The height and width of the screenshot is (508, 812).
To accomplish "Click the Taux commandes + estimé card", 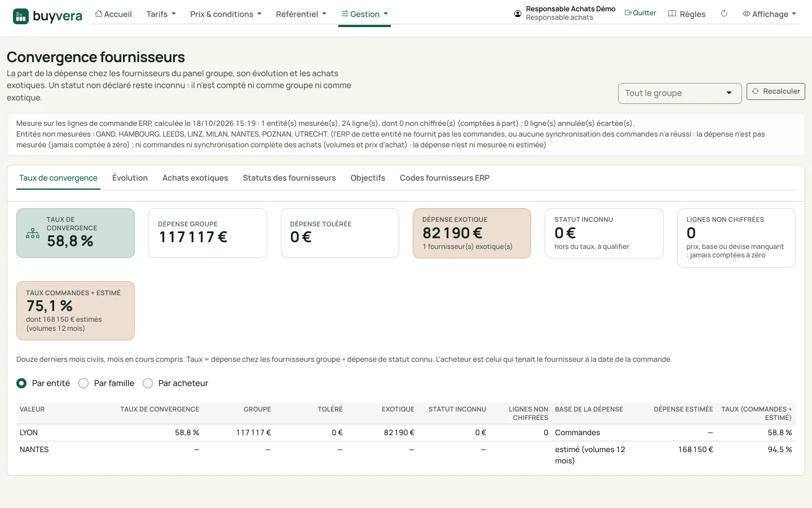I will tap(76, 310).
